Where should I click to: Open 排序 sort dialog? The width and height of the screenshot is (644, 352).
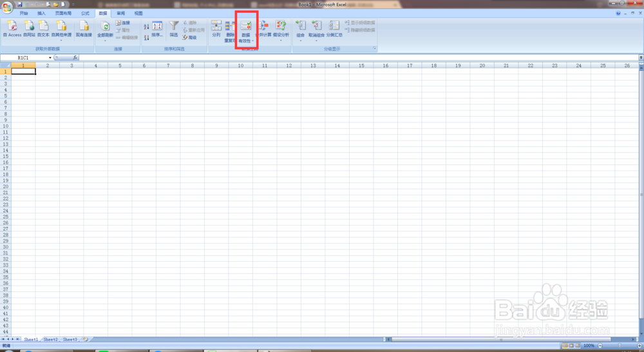tap(157, 29)
